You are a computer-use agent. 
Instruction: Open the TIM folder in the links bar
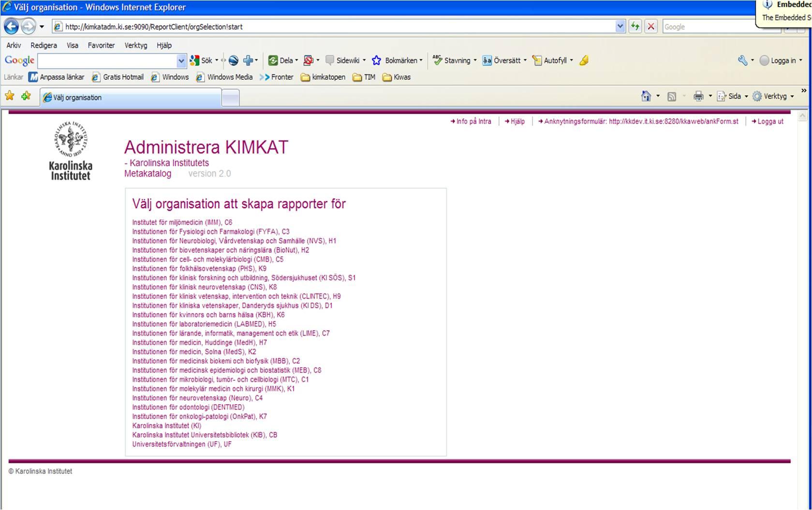(x=364, y=77)
